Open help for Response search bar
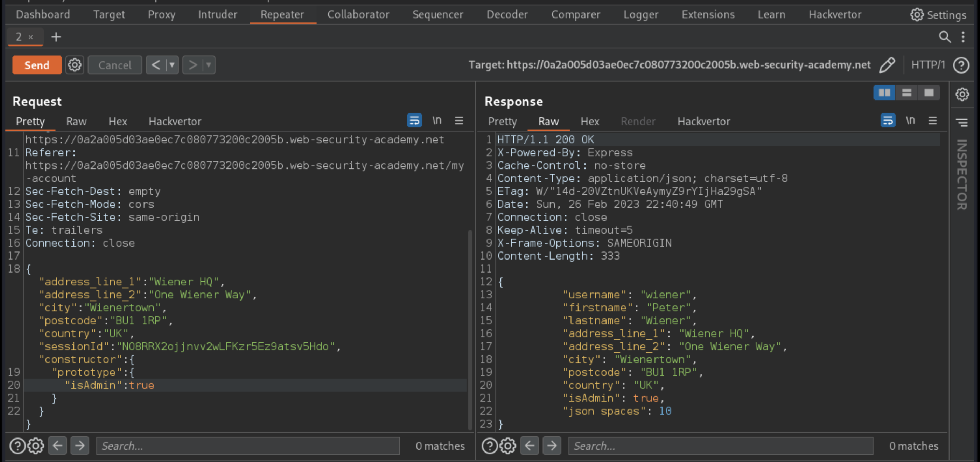The image size is (980, 462). (490, 446)
